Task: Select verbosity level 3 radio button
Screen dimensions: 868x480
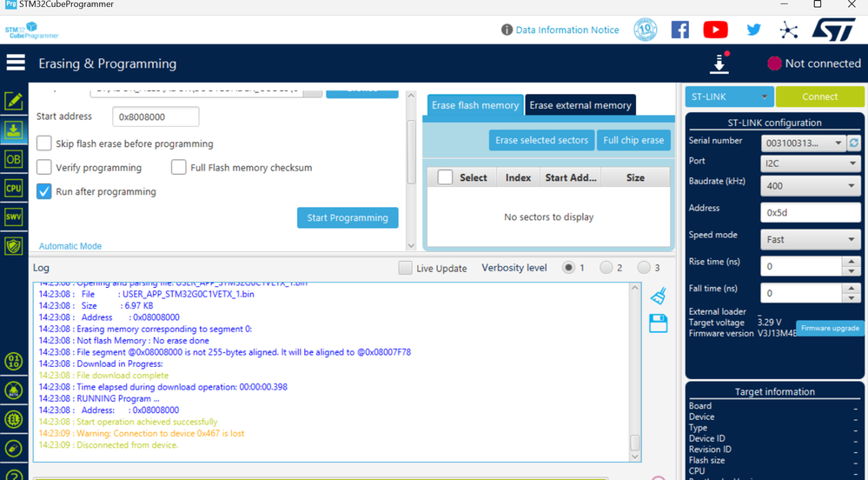Action: pyautogui.click(x=643, y=268)
